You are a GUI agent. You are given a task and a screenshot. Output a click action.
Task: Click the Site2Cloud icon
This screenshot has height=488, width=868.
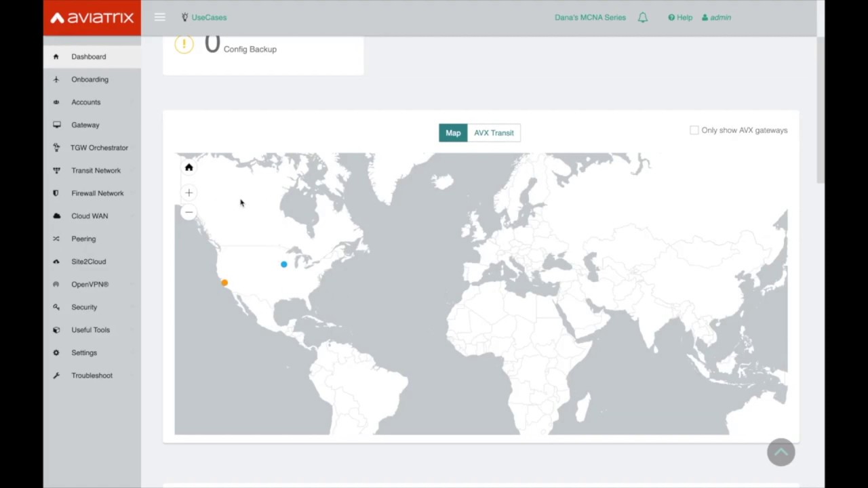click(56, 262)
